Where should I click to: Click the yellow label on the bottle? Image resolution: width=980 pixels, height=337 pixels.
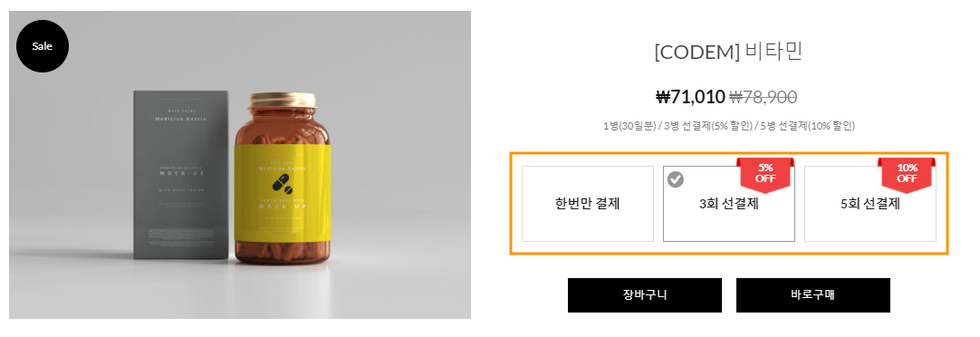(x=283, y=194)
